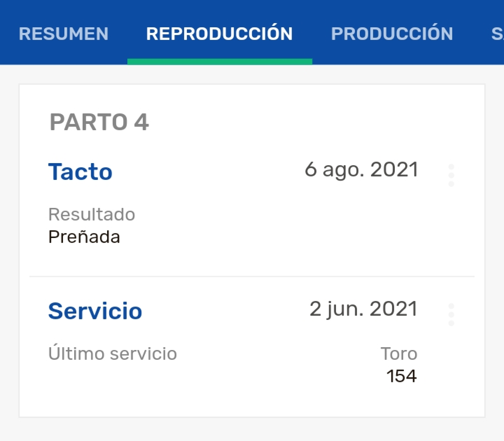
Task: Click the Último servicio label
Action: 112,354
